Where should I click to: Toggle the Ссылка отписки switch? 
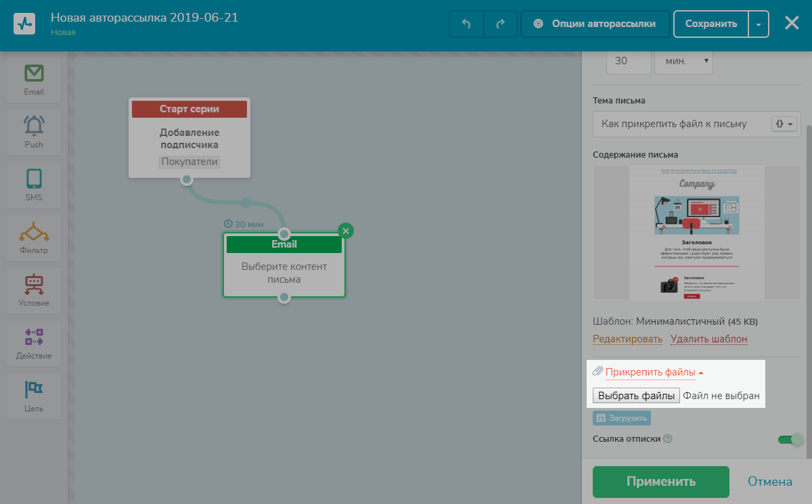(x=790, y=439)
